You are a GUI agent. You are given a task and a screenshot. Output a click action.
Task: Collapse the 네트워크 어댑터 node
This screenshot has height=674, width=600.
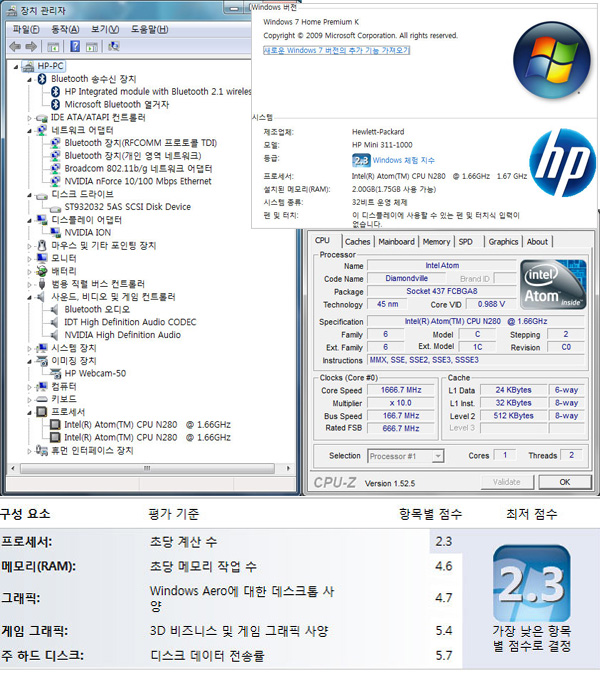click(x=29, y=131)
